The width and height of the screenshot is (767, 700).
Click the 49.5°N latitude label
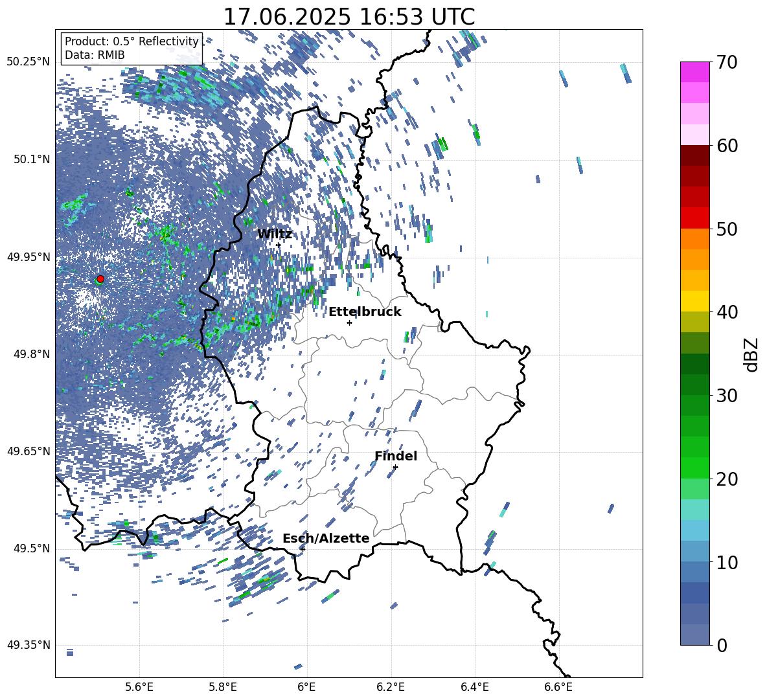click(x=31, y=548)
